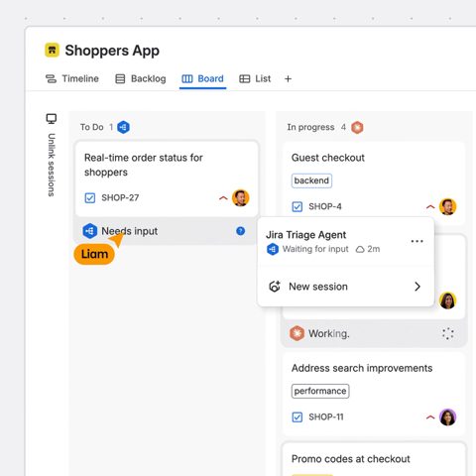
Task: Open the Timeline tab
Action: [72, 78]
